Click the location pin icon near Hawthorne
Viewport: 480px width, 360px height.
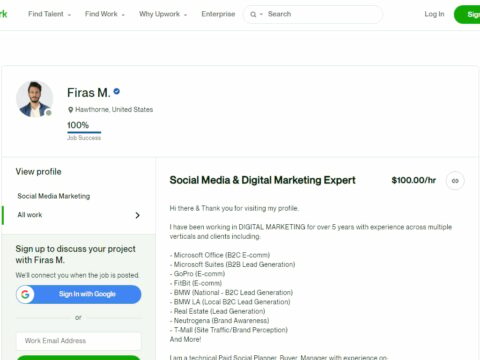pos(70,110)
